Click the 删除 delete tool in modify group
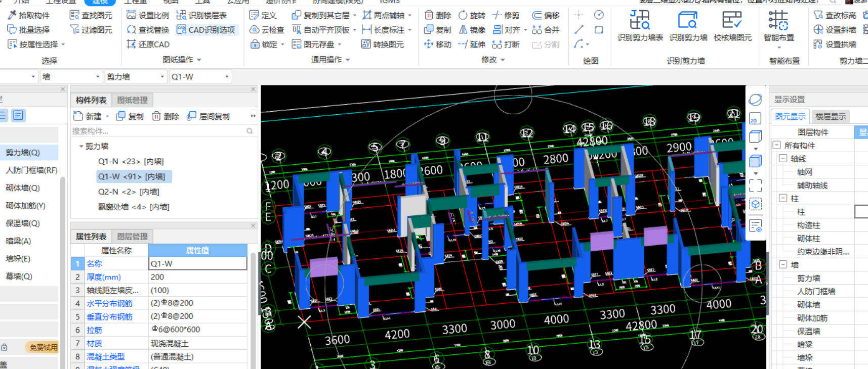 coord(437,15)
